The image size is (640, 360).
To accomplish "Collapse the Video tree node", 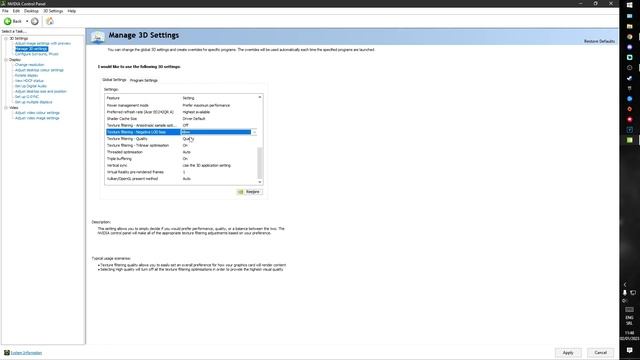I will [6, 108].
